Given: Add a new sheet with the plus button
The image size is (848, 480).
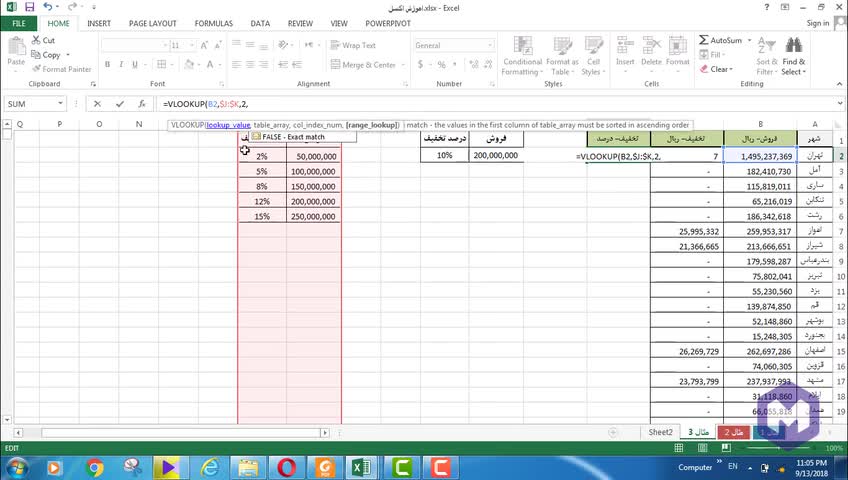Looking at the screenshot, I should coord(613,432).
